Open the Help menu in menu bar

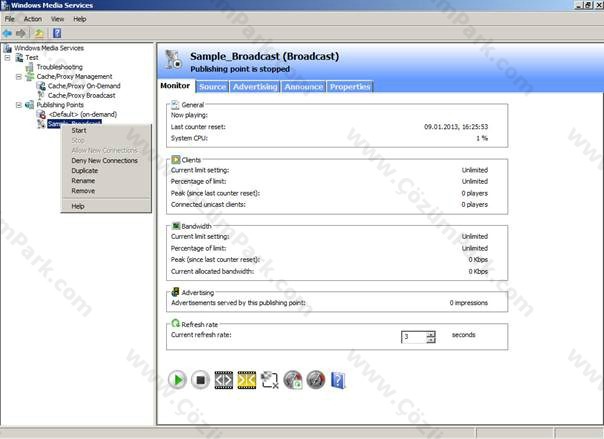point(80,19)
